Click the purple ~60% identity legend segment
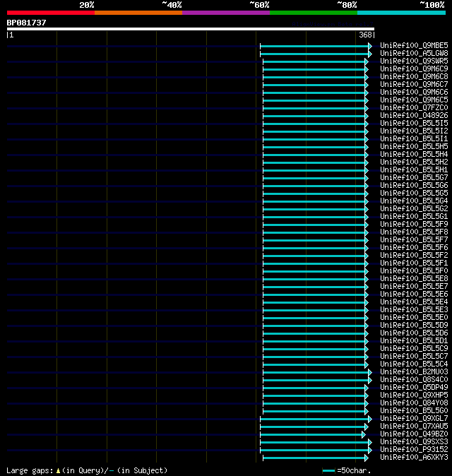Screen dimensions: 452x476 pyautogui.click(x=226, y=13)
